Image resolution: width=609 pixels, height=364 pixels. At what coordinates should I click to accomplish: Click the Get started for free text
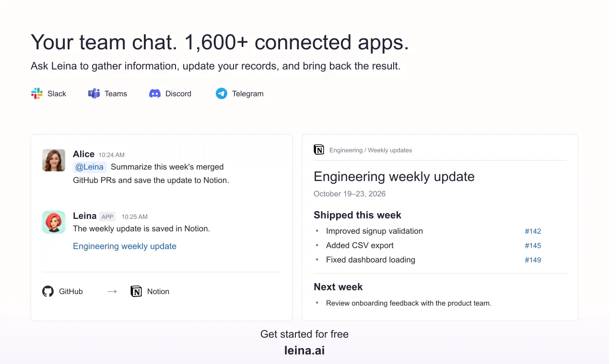click(304, 334)
